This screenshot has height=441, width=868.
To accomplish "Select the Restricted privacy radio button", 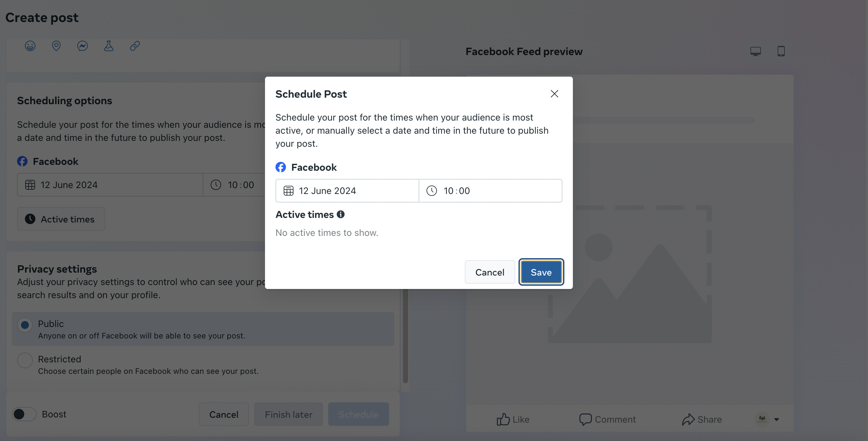I will click(25, 360).
